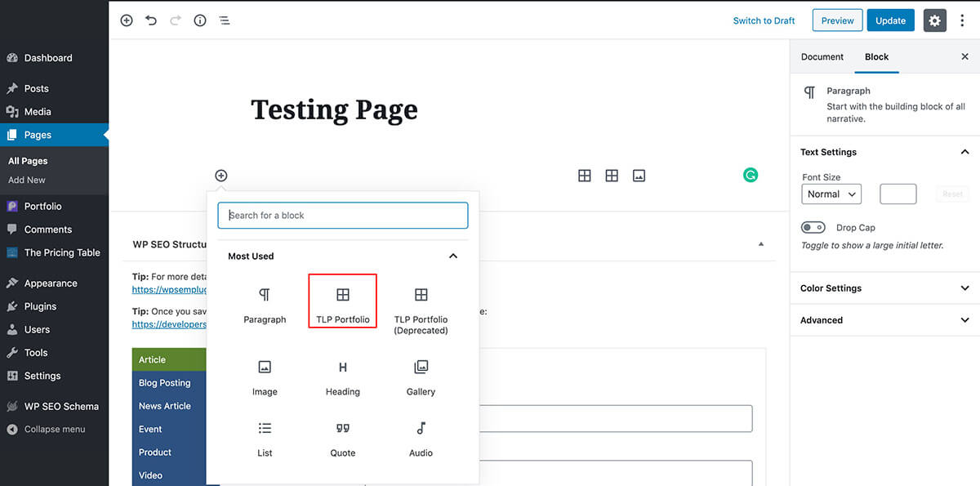The width and height of the screenshot is (980, 486).
Task: Collapse the admin menu
Action: 54,429
